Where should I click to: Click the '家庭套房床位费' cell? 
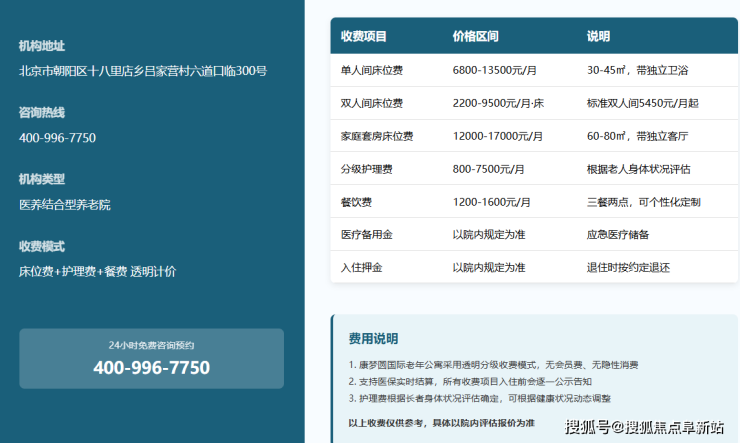click(x=377, y=136)
